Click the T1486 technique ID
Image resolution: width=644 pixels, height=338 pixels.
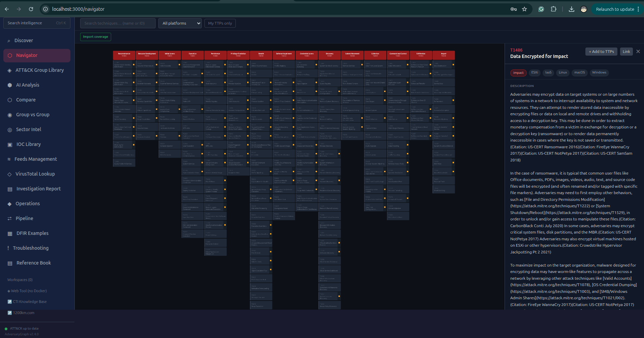[x=516, y=50]
